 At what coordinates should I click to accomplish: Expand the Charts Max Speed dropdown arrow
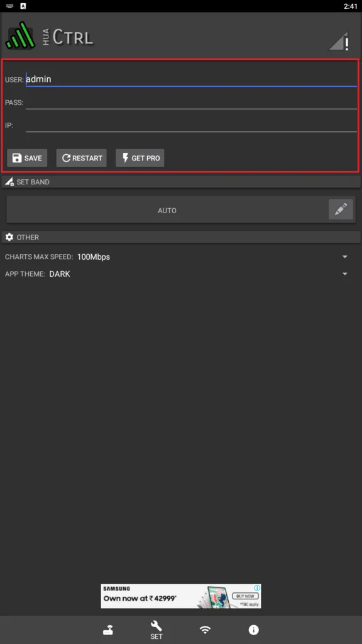[x=345, y=257]
